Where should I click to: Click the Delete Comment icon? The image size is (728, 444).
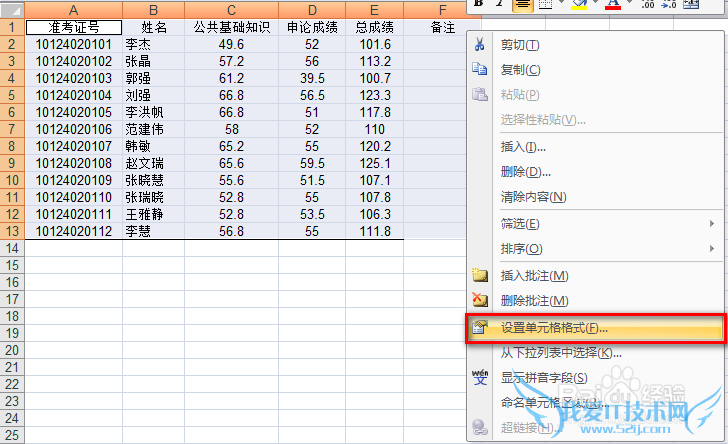pos(480,300)
